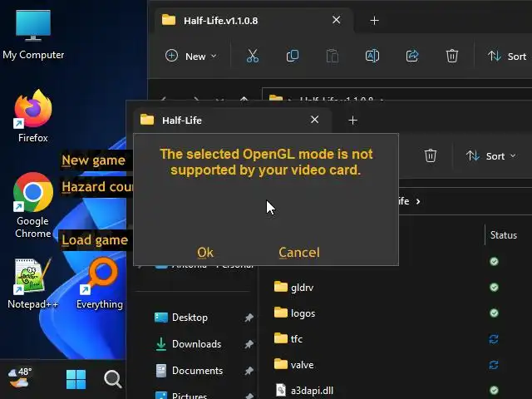Close the Half-Life.v1.1.0.8 tab
Image resolution: width=532 pixels, height=399 pixels.
coord(336,20)
